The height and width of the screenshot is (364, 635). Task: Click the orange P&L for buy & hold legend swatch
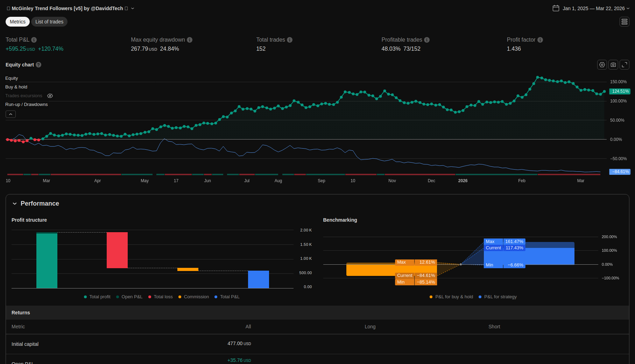coord(431,297)
